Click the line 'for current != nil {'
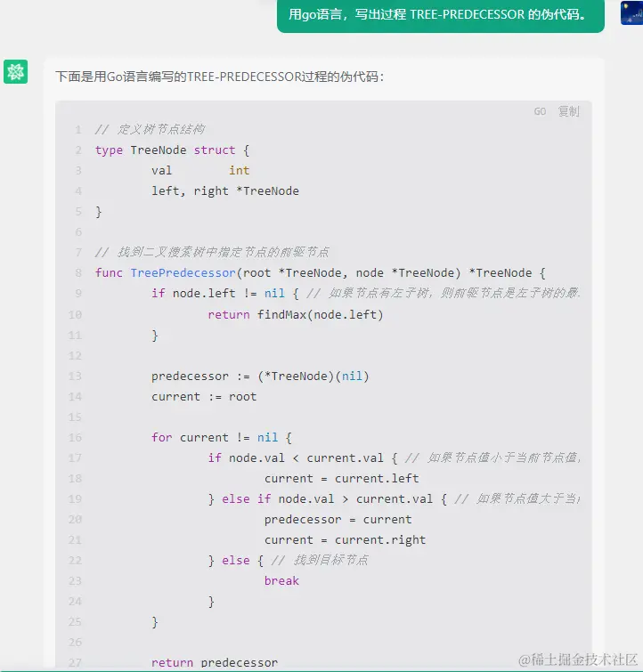 222,438
